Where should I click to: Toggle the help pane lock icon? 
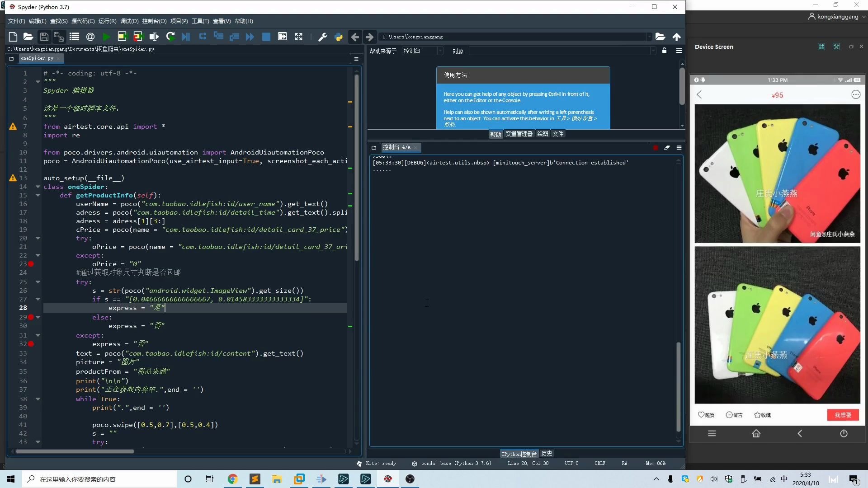[664, 51]
